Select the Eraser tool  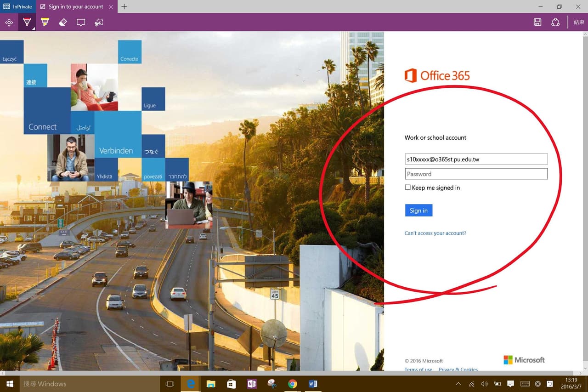tap(63, 22)
